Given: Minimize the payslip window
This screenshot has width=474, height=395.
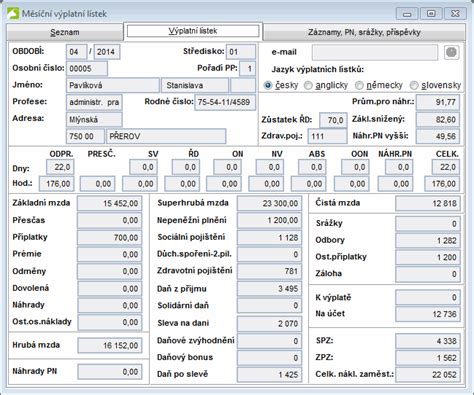Looking at the screenshot, I should click(x=407, y=14).
